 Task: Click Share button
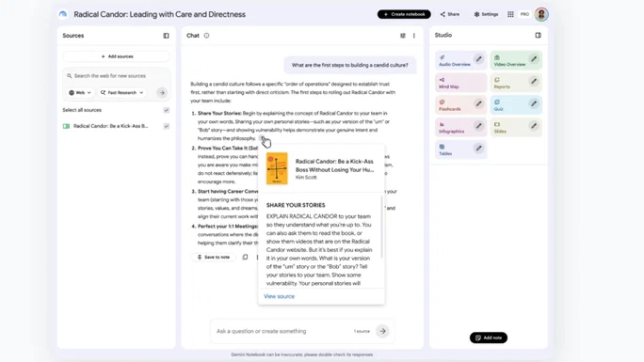pyautogui.click(x=450, y=14)
